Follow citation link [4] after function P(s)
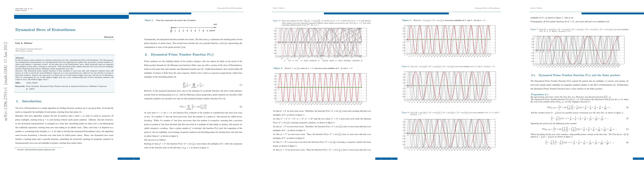The height and width of the screenshot is (170, 644). click(224, 99)
